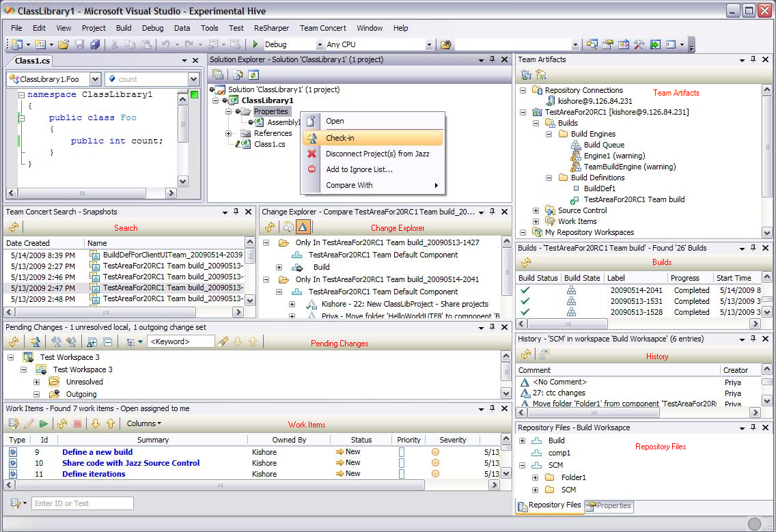The image size is (776, 532).
Task: Toggle auto-hide pin on Repository Files panel
Action: point(753,428)
